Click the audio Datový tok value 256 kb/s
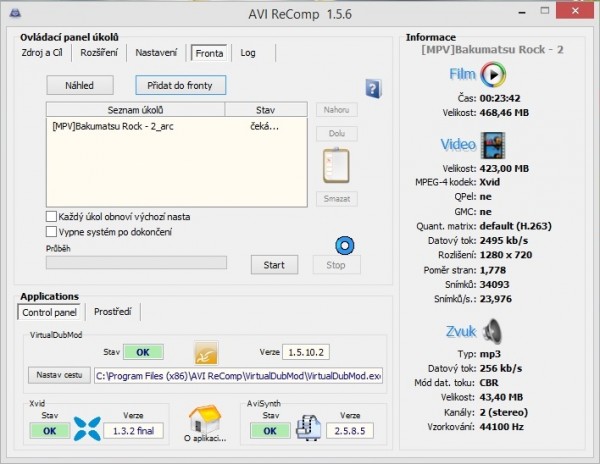Viewport: 600px width, 464px height. [x=501, y=368]
